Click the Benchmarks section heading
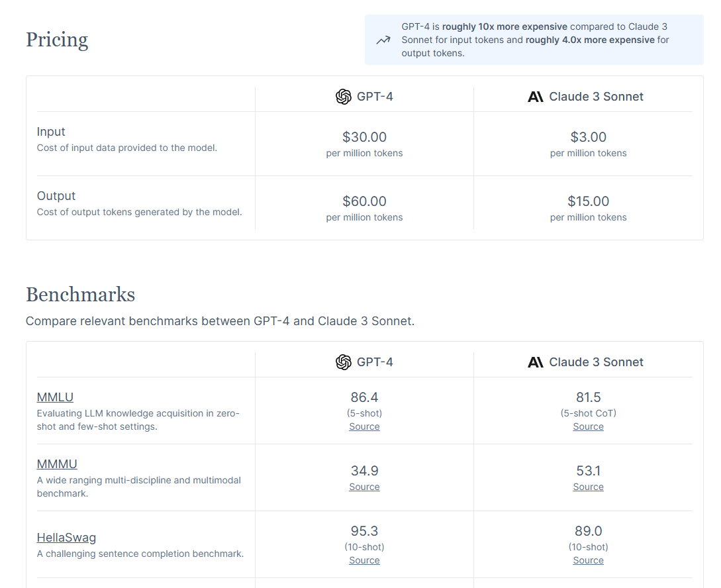Screen dimensions: 721x588 click(81, 295)
